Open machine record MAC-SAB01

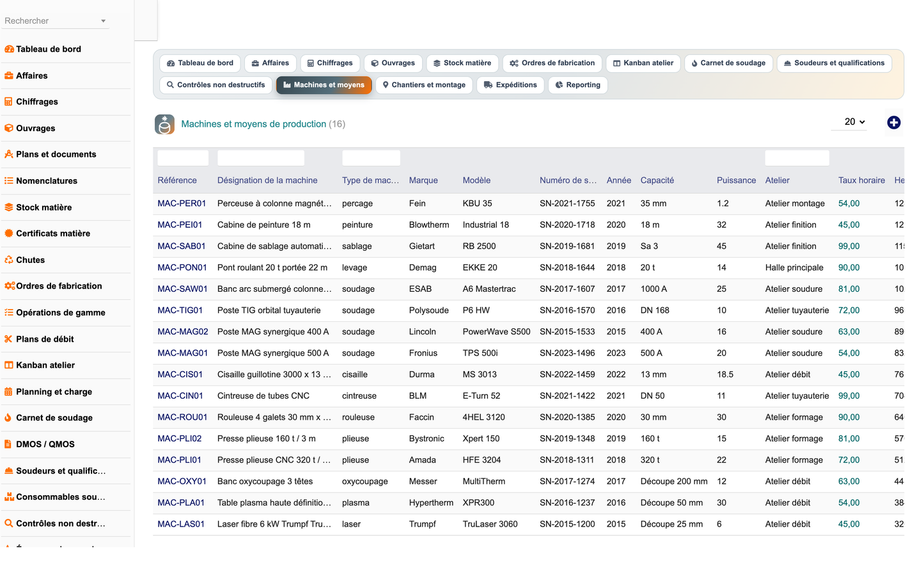182,246
